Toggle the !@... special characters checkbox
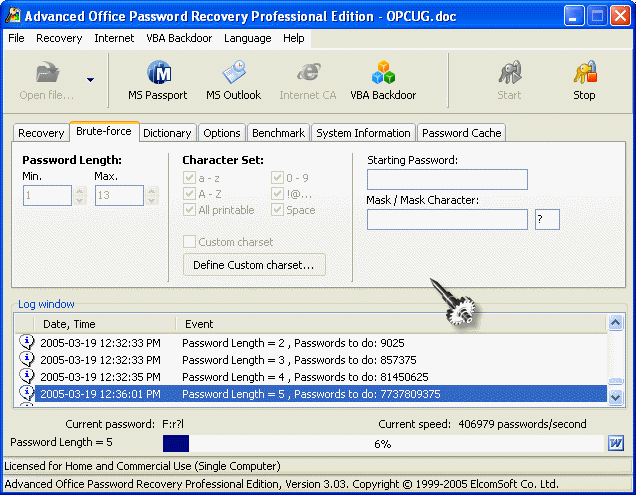636x495 pixels. coord(277,194)
